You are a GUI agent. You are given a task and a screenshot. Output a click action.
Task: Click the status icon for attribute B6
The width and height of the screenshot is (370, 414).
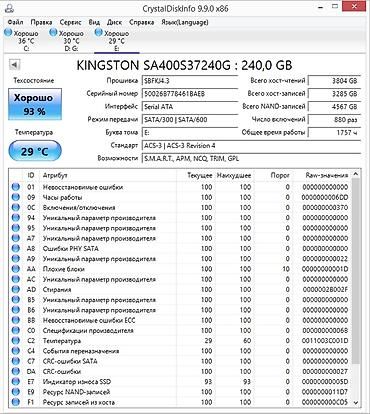15,310
